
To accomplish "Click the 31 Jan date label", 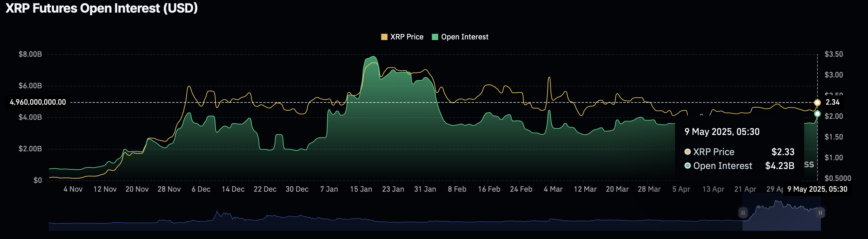I will 425,189.
